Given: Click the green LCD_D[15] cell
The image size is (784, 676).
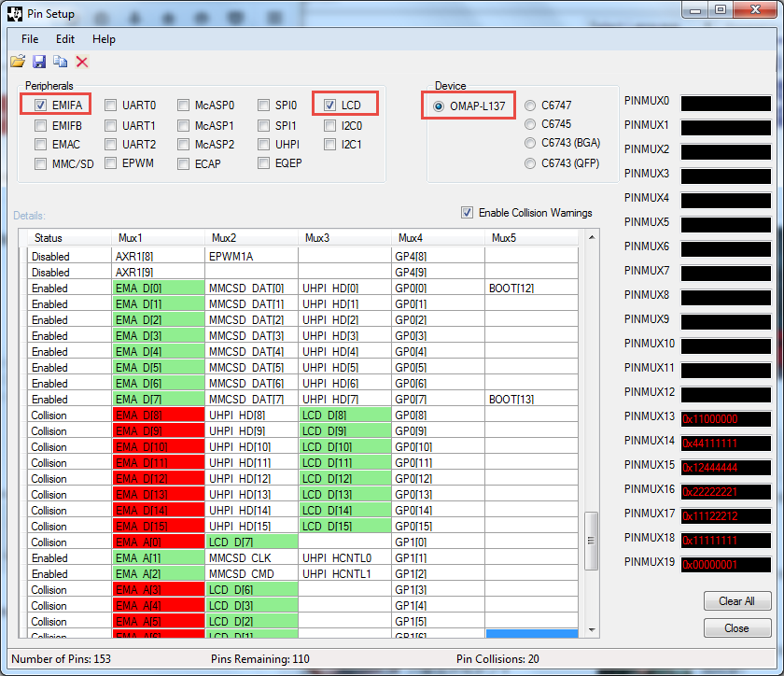Looking at the screenshot, I should pyautogui.click(x=345, y=527).
